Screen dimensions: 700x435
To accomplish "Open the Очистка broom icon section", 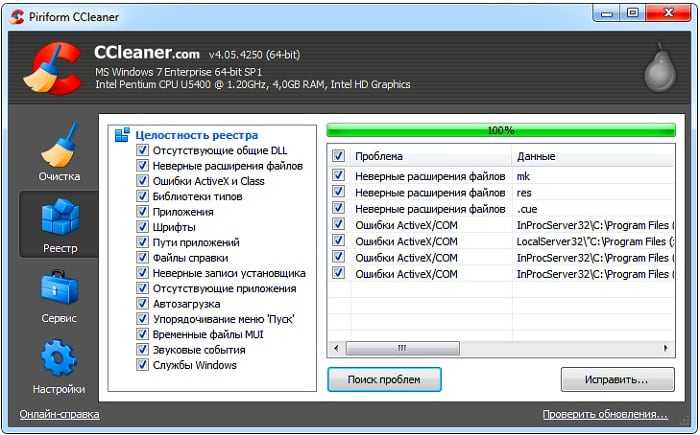I will pyautogui.click(x=59, y=144).
